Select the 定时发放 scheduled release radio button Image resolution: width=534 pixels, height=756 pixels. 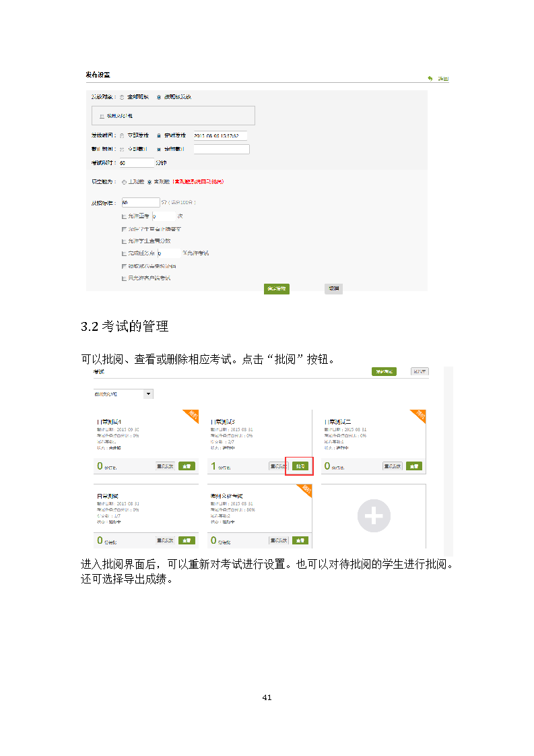tap(158, 136)
